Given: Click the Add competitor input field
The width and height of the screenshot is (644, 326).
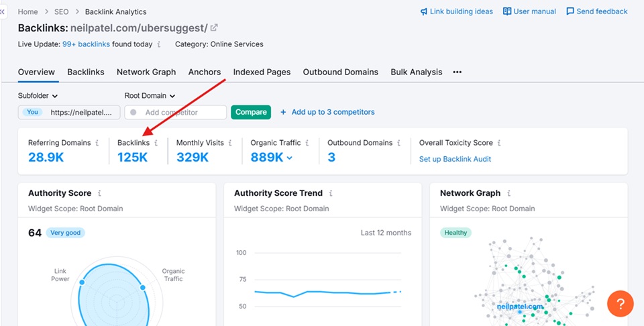Looking at the screenshot, I should coord(176,112).
